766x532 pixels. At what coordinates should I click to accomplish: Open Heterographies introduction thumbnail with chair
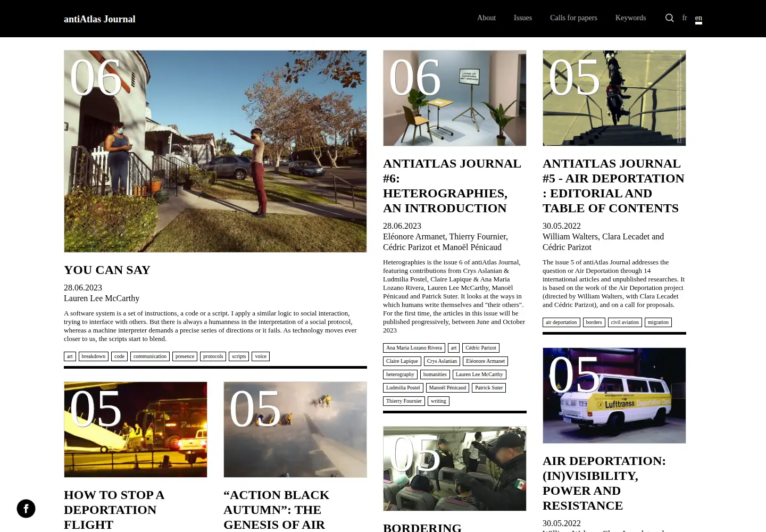(x=455, y=98)
